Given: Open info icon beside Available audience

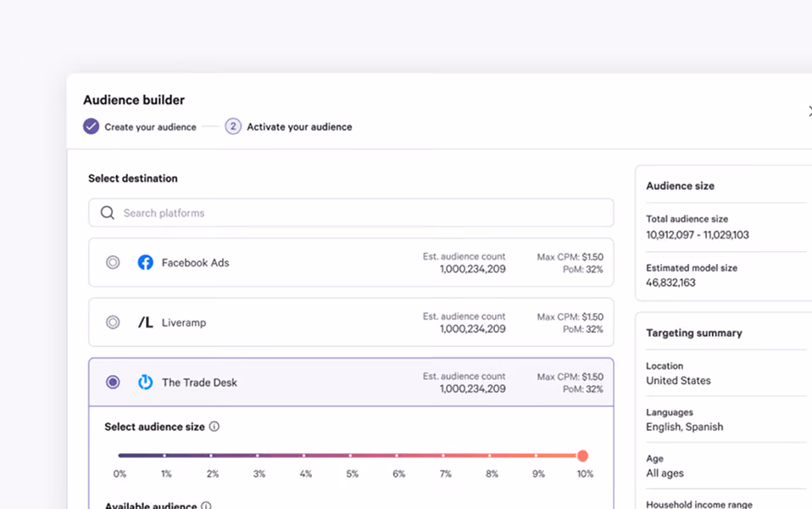Looking at the screenshot, I should tap(206, 506).
